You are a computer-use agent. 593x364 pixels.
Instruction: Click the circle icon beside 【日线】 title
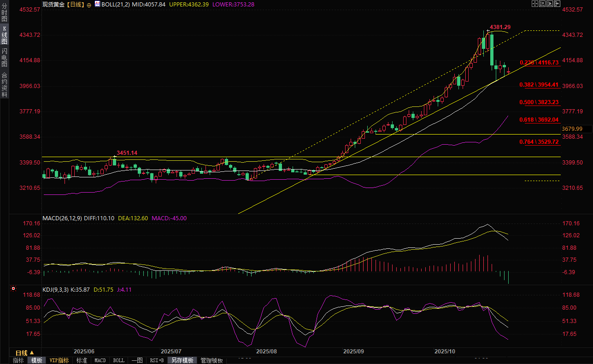point(89,4)
